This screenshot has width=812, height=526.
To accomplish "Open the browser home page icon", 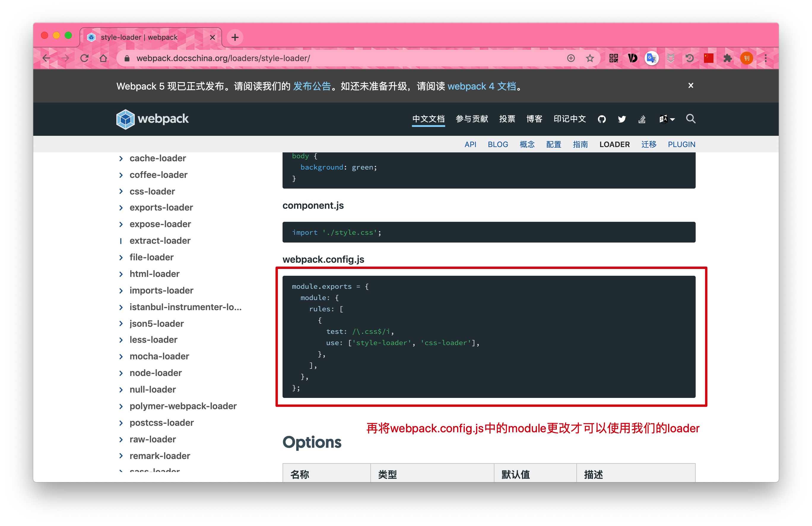I will pos(103,58).
